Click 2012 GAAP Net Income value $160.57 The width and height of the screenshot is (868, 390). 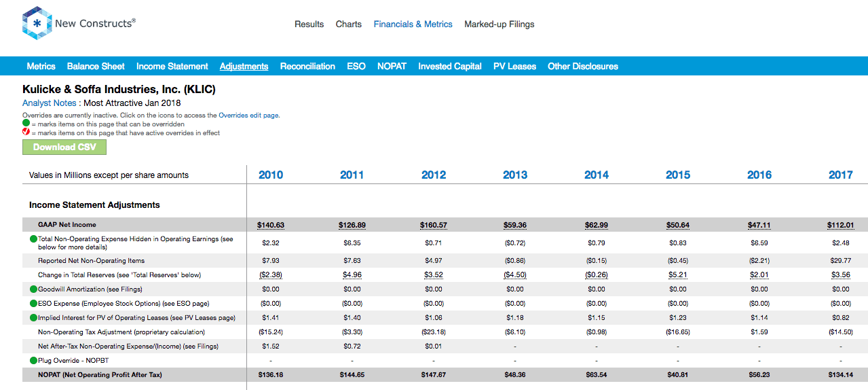tap(434, 225)
